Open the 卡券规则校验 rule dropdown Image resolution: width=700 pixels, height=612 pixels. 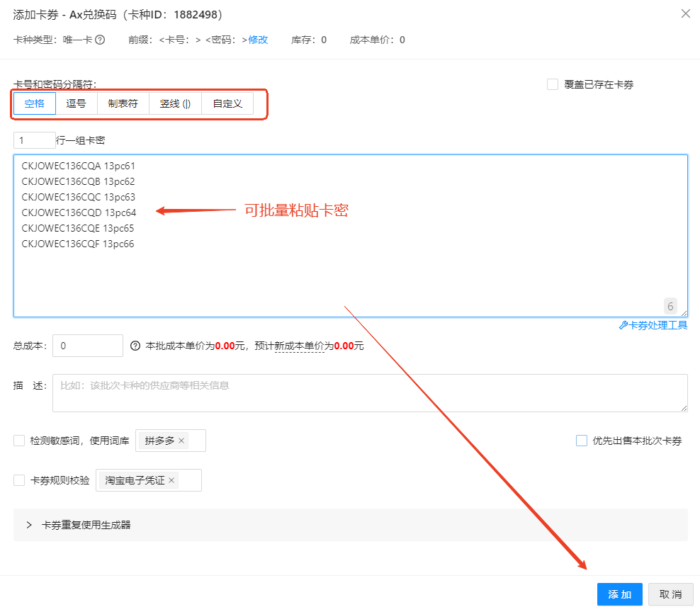pos(149,480)
